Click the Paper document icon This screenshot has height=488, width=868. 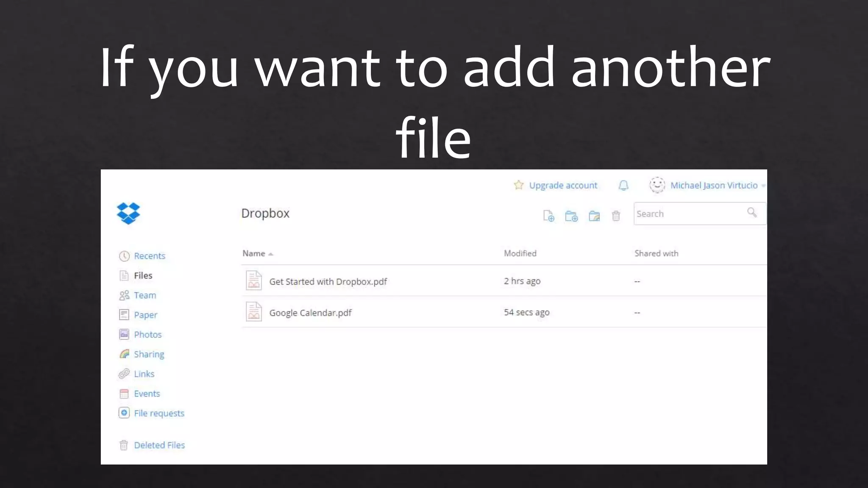pyautogui.click(x=124, y=315)
